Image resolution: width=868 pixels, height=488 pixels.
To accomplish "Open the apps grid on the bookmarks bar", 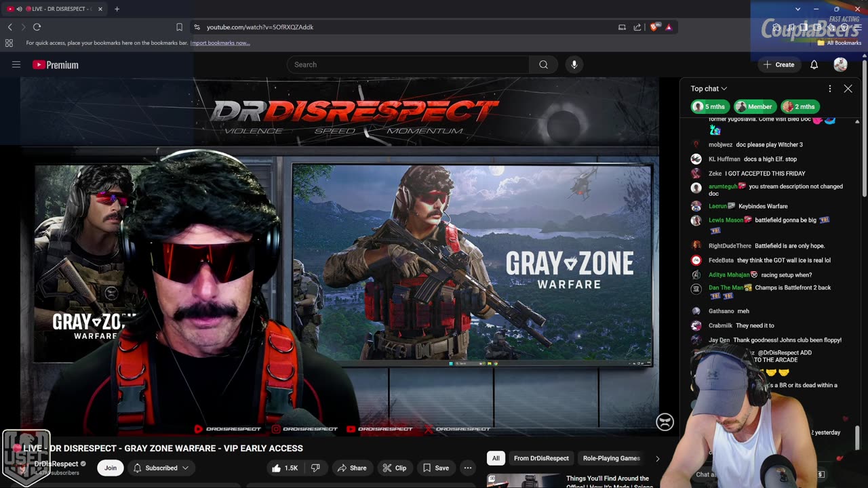I will pyautogui.click(x=9, y=43).
